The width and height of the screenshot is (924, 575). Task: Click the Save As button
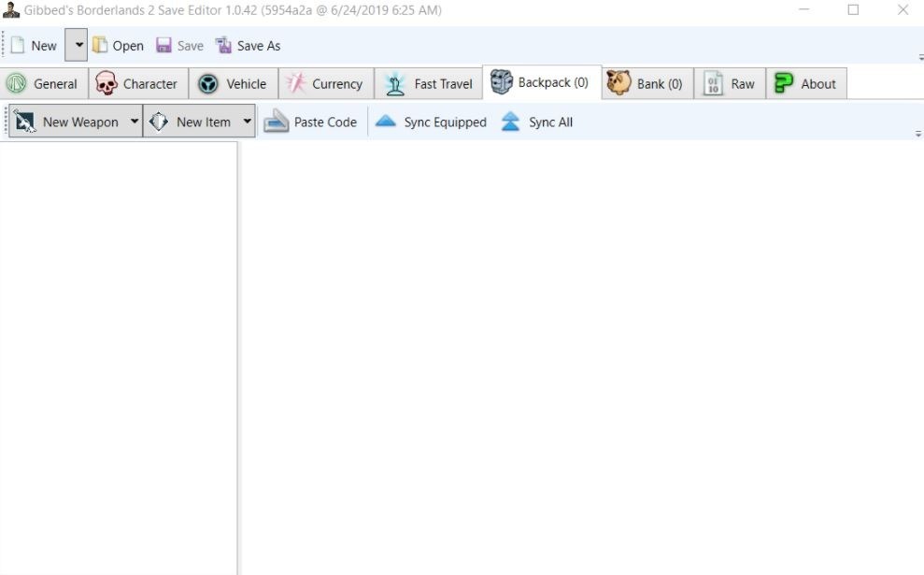coord(248,45)
